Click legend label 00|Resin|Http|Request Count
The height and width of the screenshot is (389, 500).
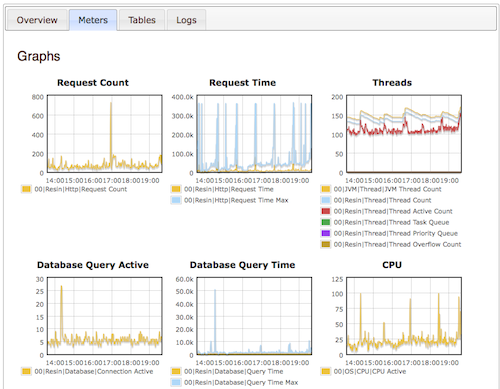point(81,189)
